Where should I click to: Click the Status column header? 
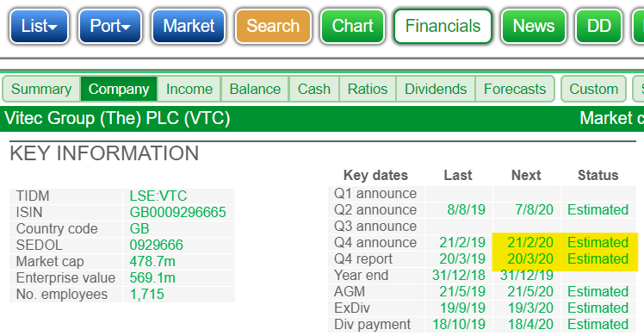tap(598, 176)
